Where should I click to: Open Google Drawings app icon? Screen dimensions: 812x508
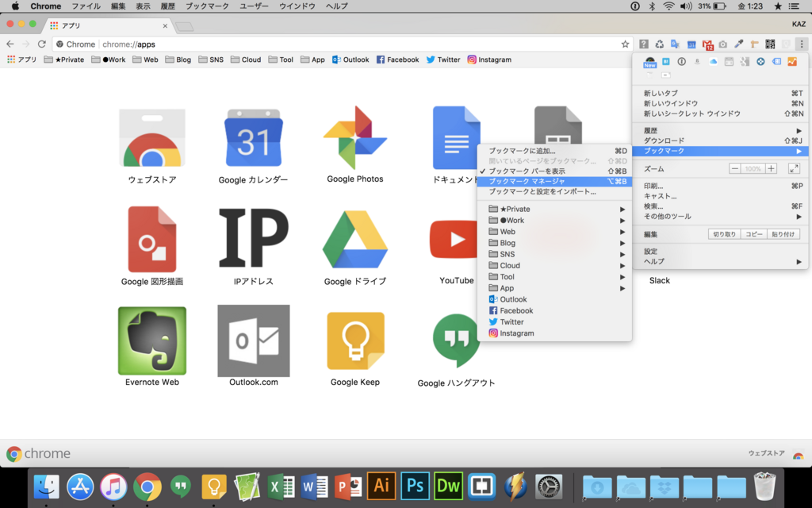(x=151, y=240)
